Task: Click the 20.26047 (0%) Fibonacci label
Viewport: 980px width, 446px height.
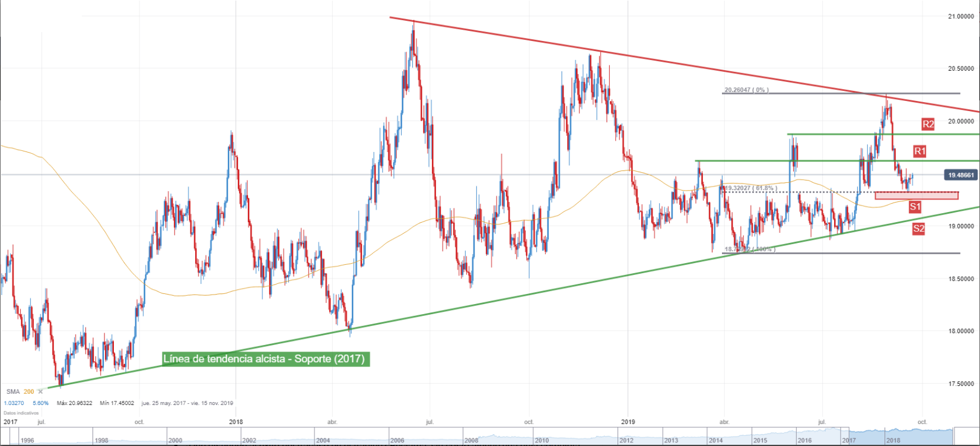Action: coord(746,90)
